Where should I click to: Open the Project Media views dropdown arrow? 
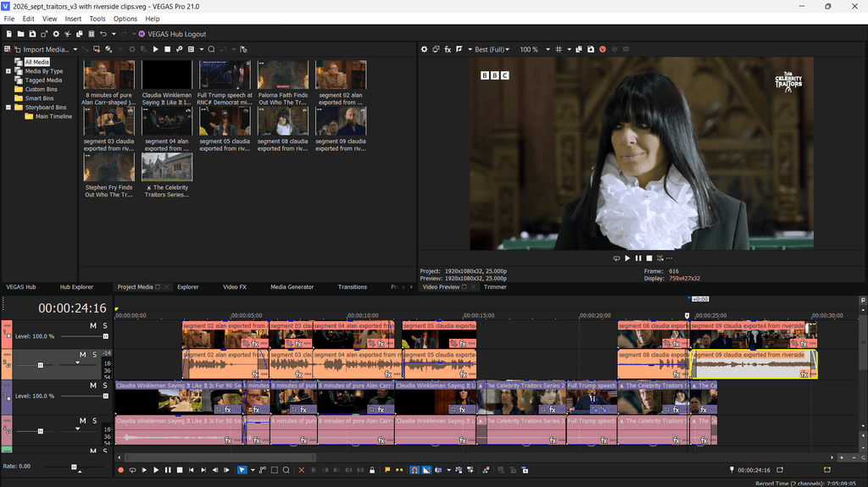click(x=202, y=49)
